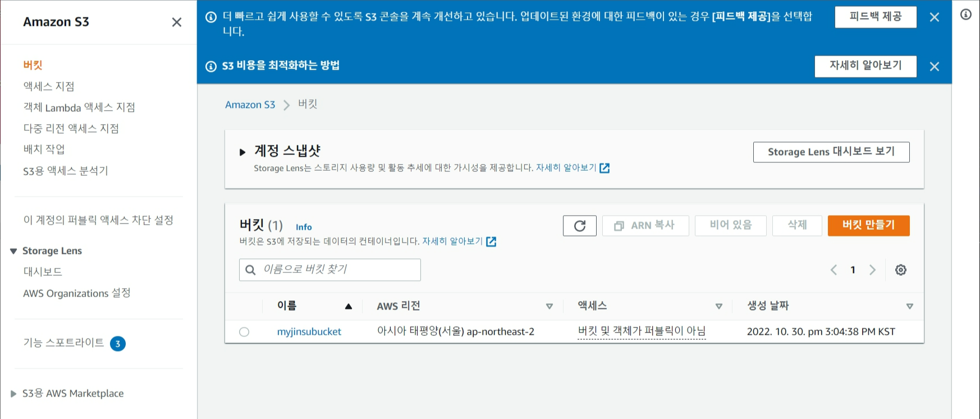This screenshot has width=980, height=419.
Task: Open the myjinsubucket bucket link
Action: [309, 332]
